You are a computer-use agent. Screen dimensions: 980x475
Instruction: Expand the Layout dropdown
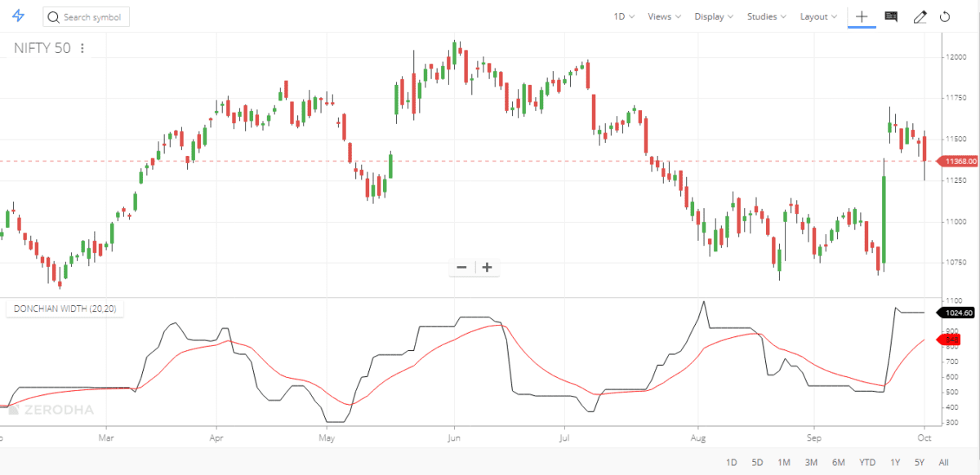coord(815,16)
